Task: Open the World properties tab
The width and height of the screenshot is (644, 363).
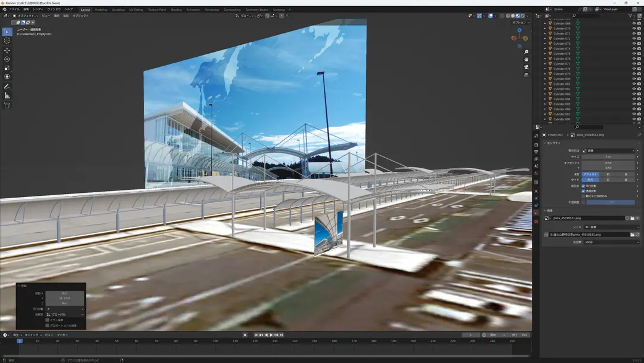Action: coord(536,173)
